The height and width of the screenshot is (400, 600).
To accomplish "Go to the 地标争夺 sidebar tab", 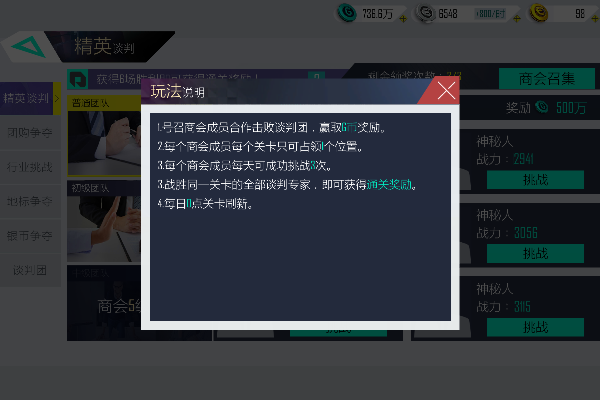I will coord(30,201).
